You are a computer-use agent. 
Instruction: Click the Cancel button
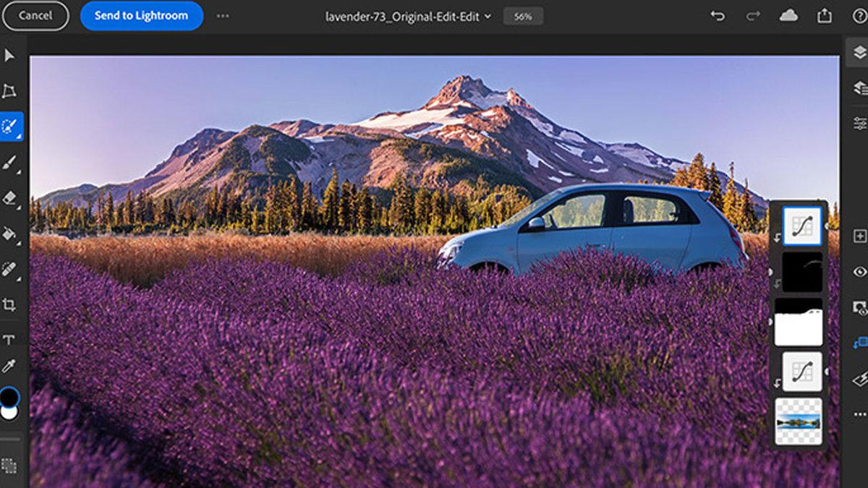pos(35,15)
